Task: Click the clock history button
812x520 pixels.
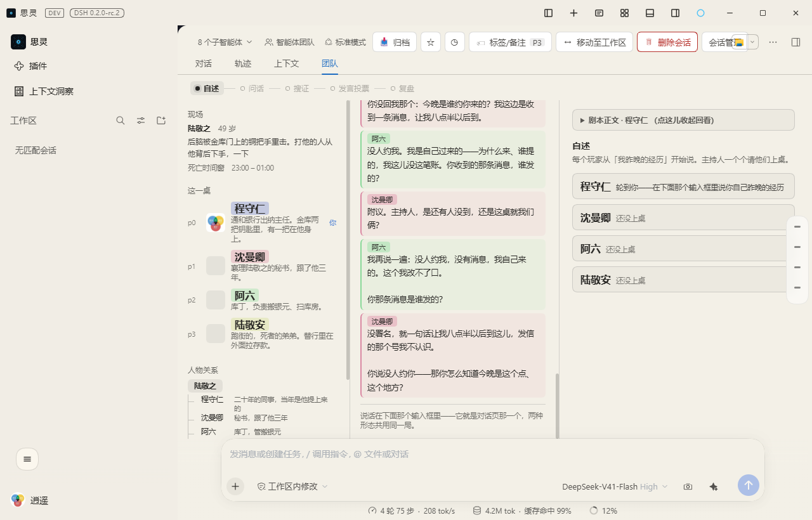Action: point(455,42)
